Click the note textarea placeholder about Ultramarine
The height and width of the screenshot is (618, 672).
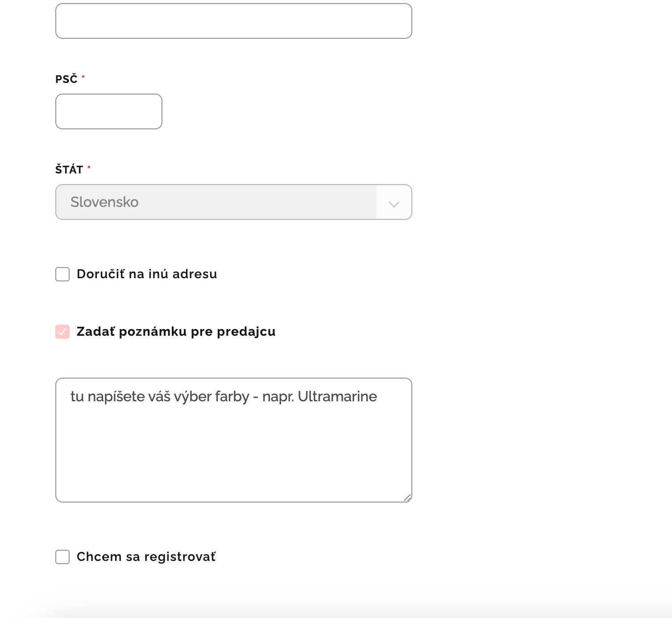pos(224,396)
